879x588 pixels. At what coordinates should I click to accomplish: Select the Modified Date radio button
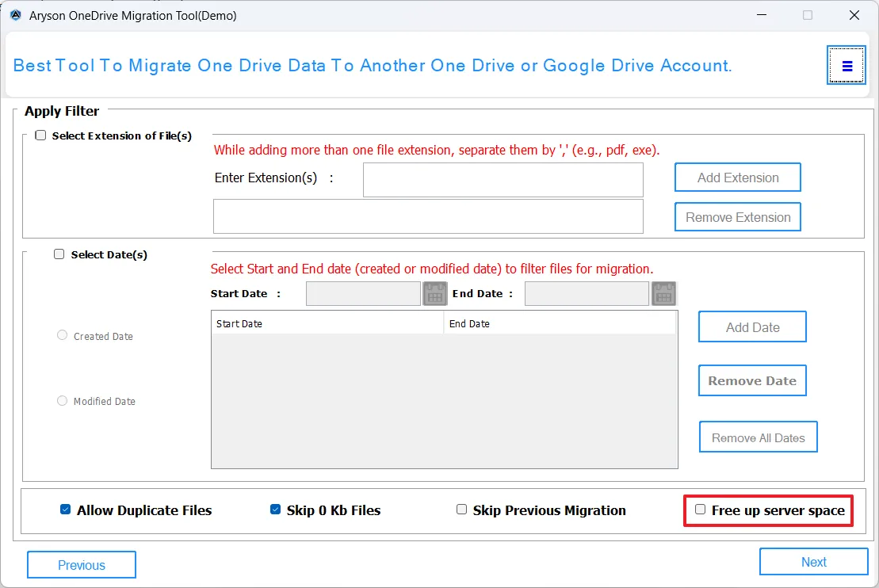click(63, 401)
